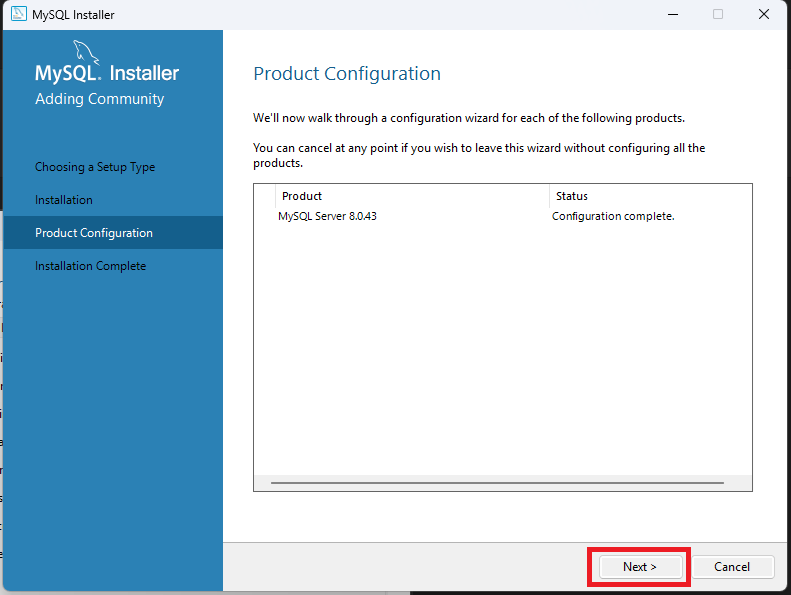This screenshot has height=595, width=791.
Task: Click the MySQL Installer title bar icon
Action: pos(19,14)
